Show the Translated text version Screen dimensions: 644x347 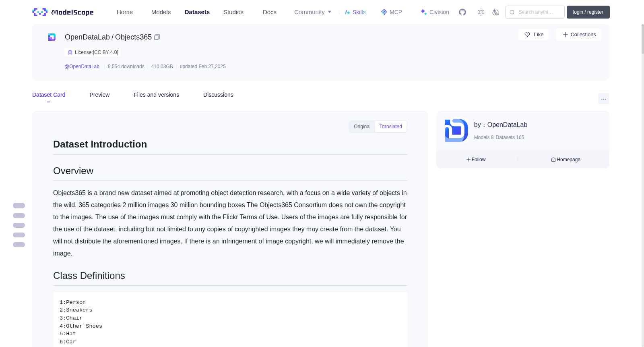coord(390,127)
